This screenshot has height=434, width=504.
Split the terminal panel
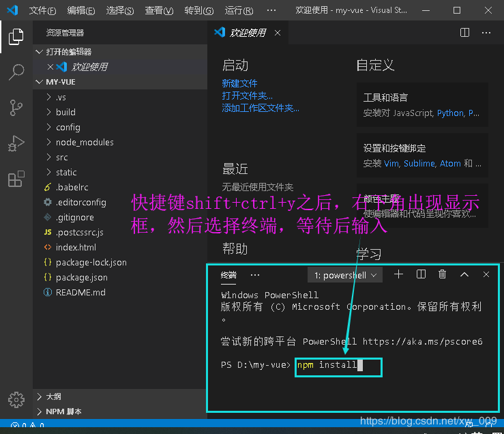pos(421,274)
